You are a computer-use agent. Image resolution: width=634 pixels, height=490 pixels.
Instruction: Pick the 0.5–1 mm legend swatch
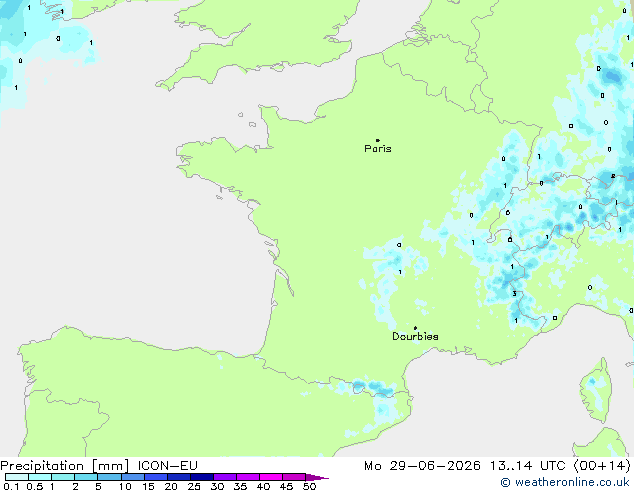pyautogui.click(x=40, y=477)
